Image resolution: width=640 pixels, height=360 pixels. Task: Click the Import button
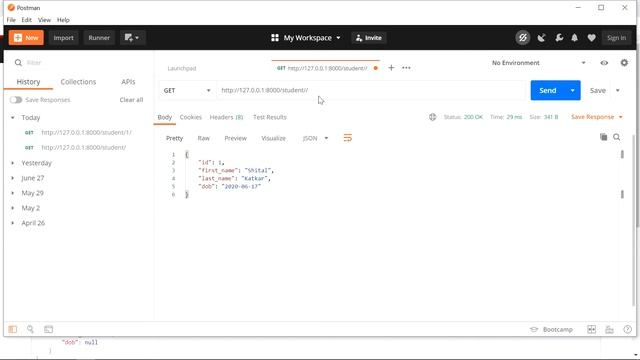tap(63, 38)
